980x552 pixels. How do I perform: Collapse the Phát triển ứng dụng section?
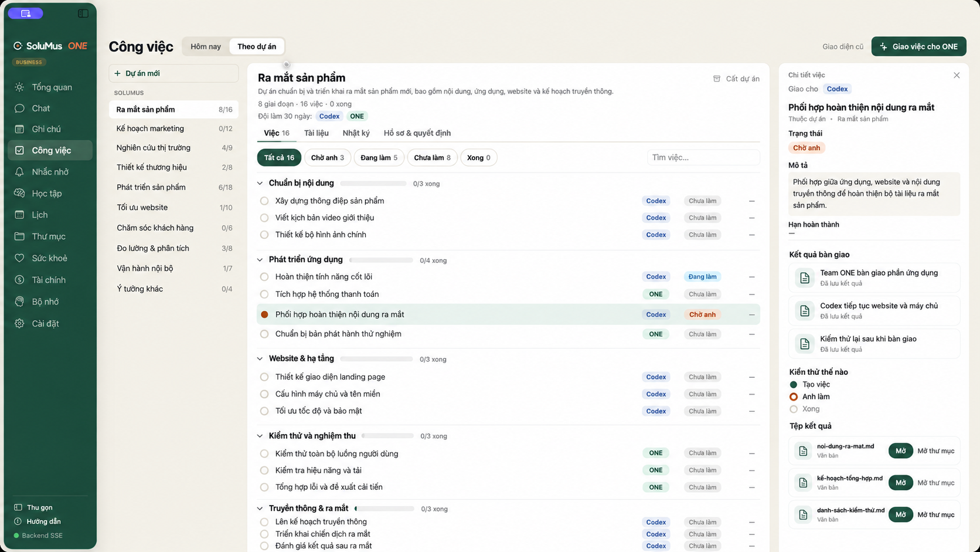[260, 260]
